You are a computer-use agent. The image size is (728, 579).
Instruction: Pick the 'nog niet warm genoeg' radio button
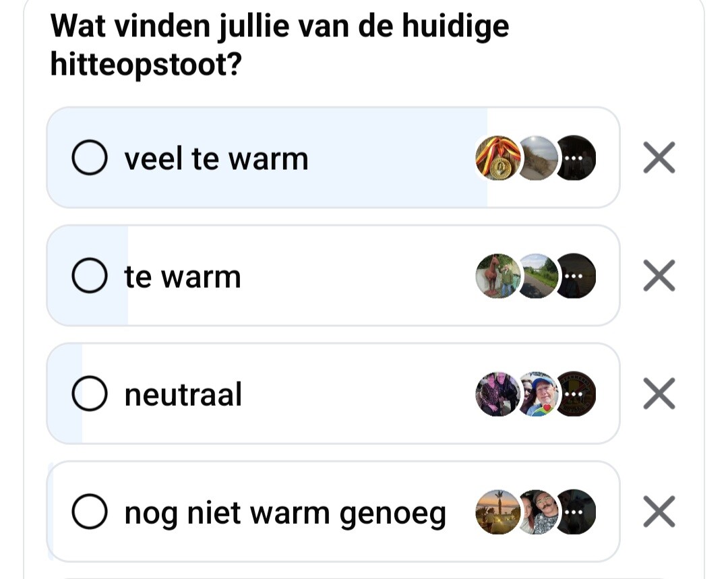pyautogui.click(x=90, y=513)
